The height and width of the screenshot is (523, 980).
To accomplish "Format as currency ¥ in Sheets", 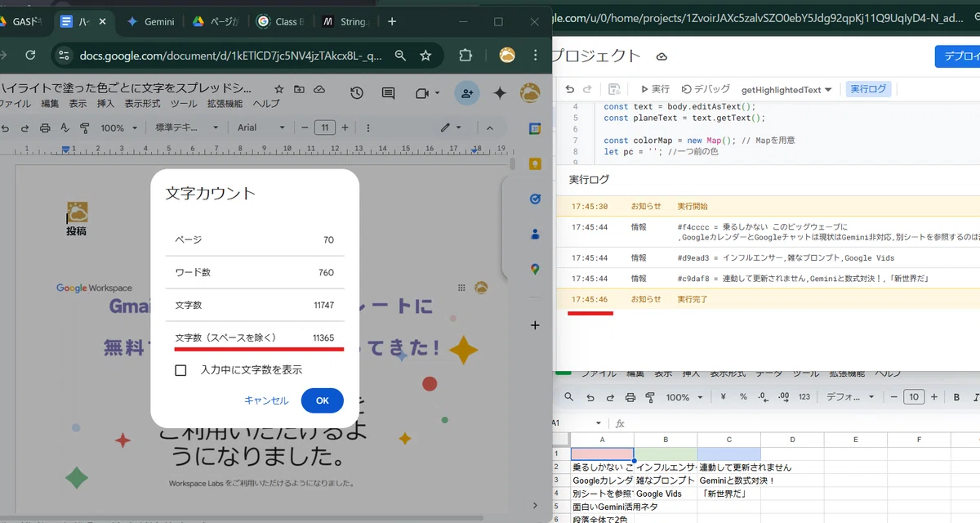I will pos(724,397).
